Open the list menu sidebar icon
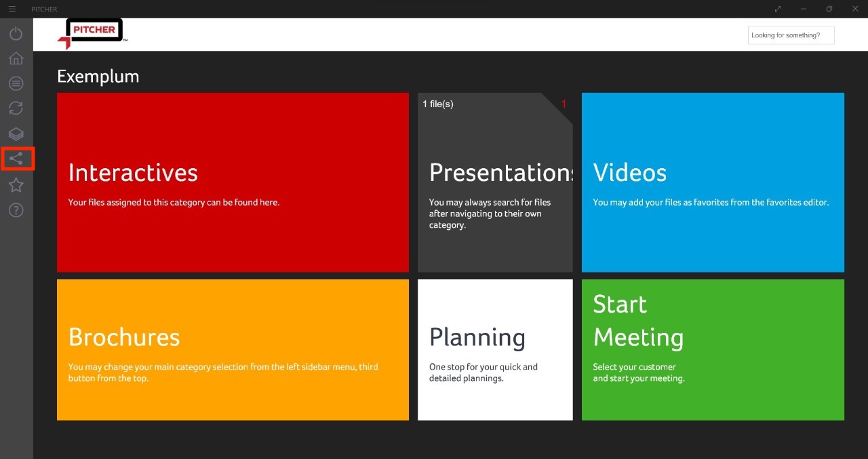The image size is (868, 459). click(x=16, y=83)
